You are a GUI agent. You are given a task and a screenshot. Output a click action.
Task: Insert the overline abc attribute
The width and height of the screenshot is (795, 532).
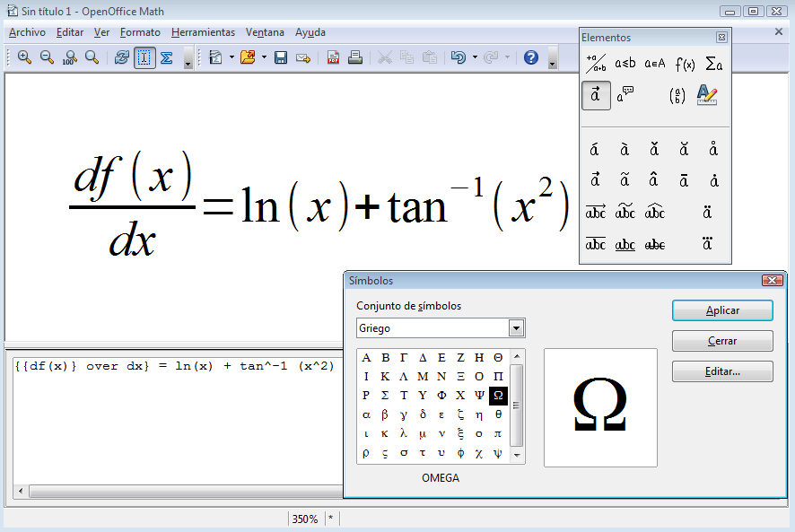595,244
